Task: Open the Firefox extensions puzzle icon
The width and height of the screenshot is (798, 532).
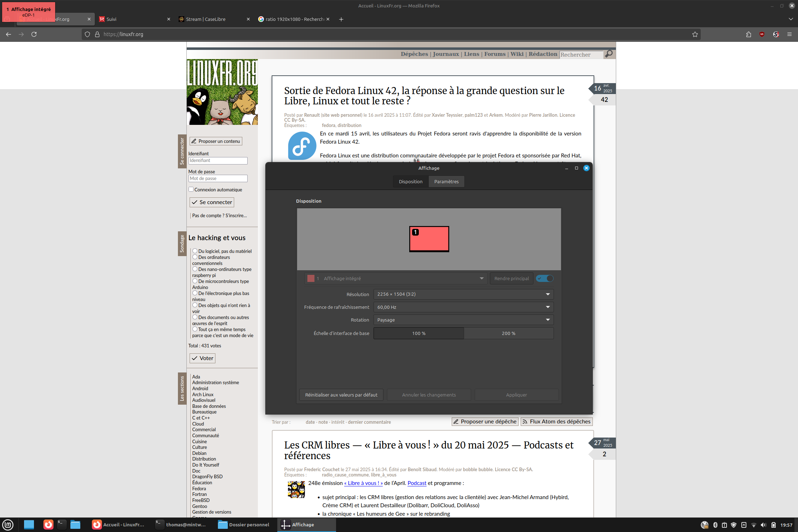Action: 748,34
